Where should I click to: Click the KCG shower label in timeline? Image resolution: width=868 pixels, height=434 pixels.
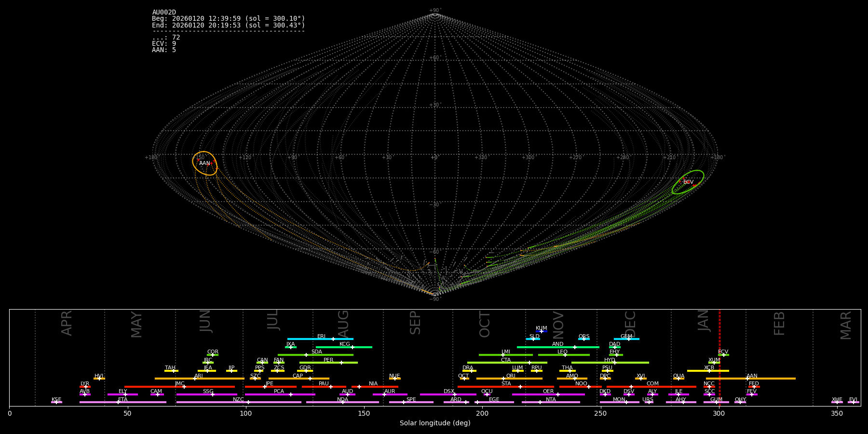[345, 344]
